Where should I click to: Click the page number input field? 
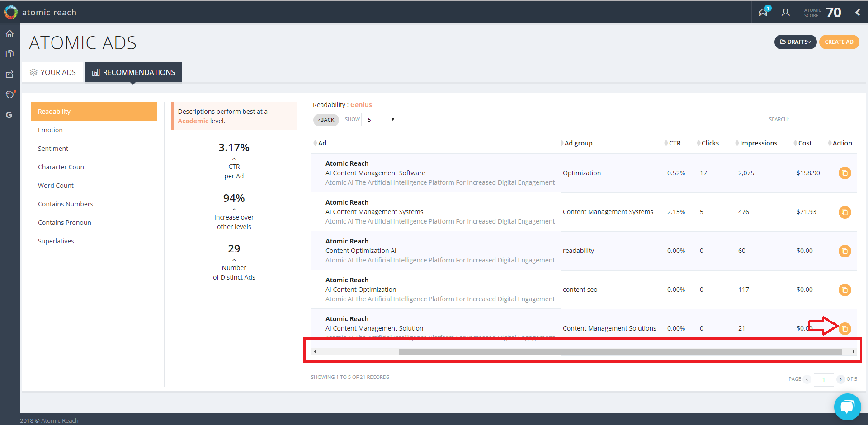point(824,380)
